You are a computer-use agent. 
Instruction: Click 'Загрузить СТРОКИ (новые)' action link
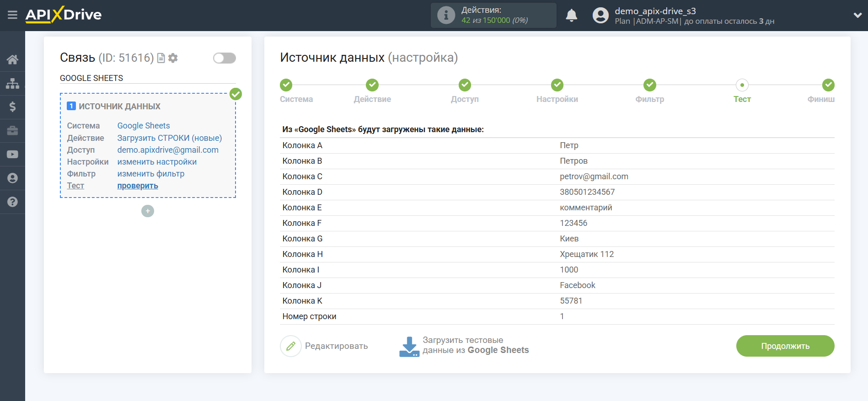(x=170, y=138)
